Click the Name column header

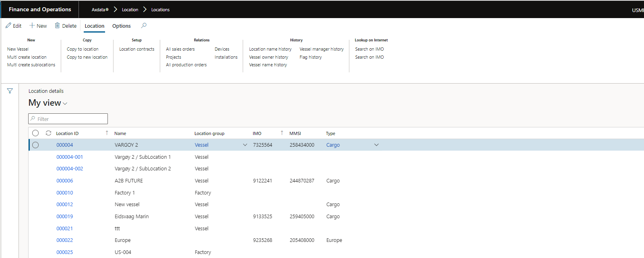(120, 133)
